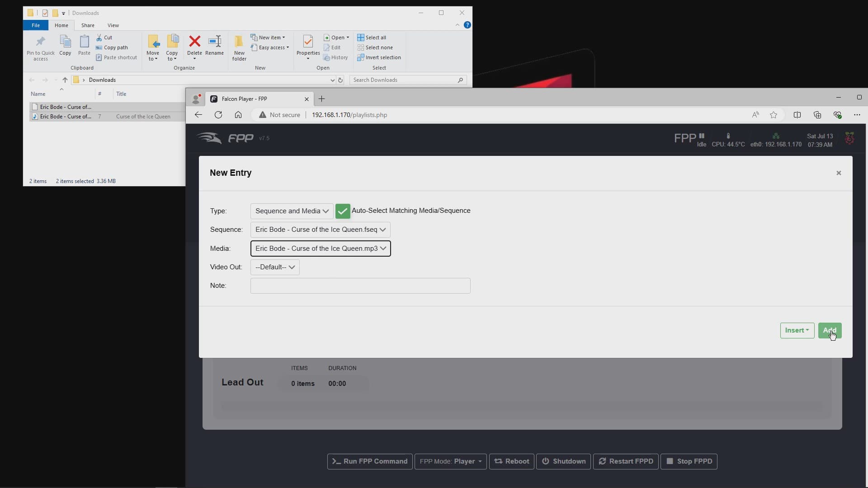The height and width of the screenshot is (488, 868).
Task: Refresh the Downloads folder address bar
Action: (340, 80)
